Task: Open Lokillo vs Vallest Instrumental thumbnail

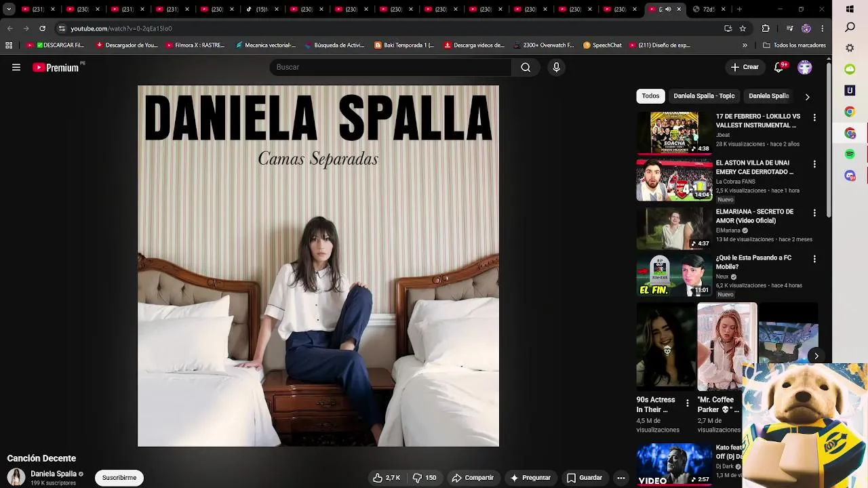Action: point(674,133)
